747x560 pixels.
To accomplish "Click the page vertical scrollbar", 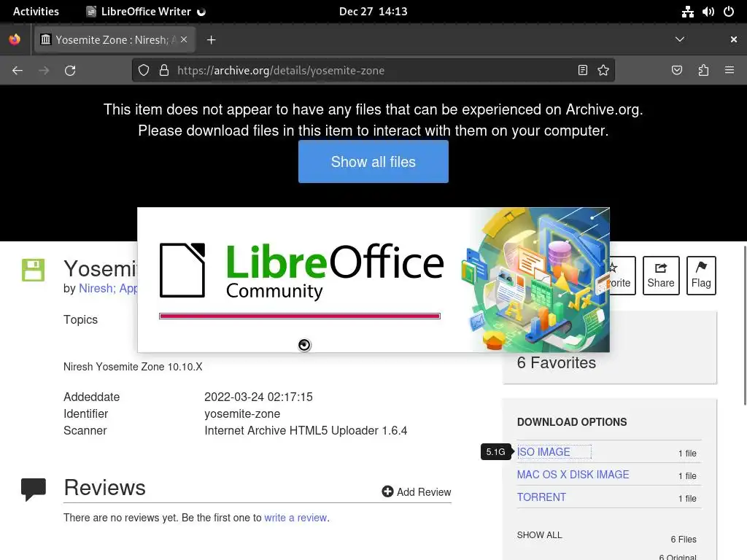I will click(745, 325).
